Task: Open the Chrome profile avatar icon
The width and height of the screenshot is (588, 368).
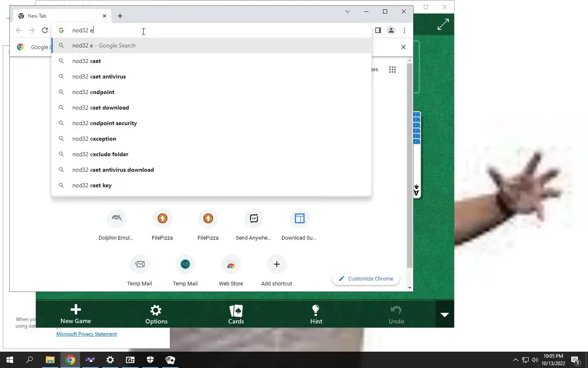Action: click(391, 30)
